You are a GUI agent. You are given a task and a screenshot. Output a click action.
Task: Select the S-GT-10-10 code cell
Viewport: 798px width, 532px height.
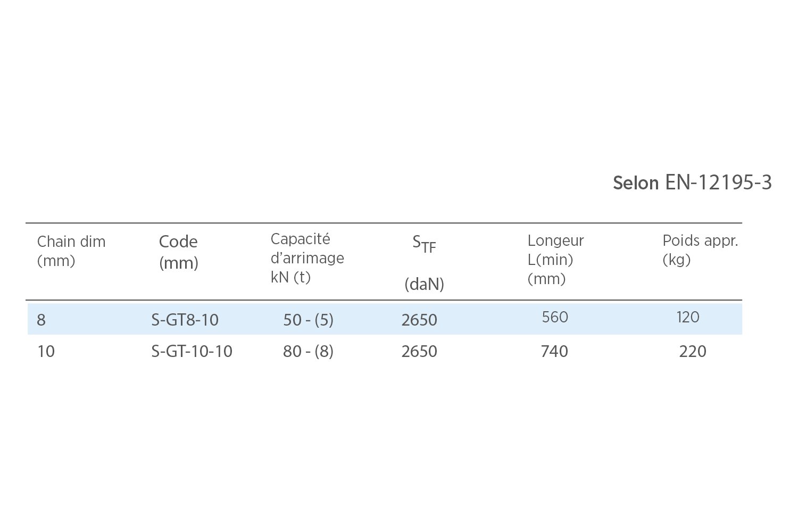click(x=192, y=351)
